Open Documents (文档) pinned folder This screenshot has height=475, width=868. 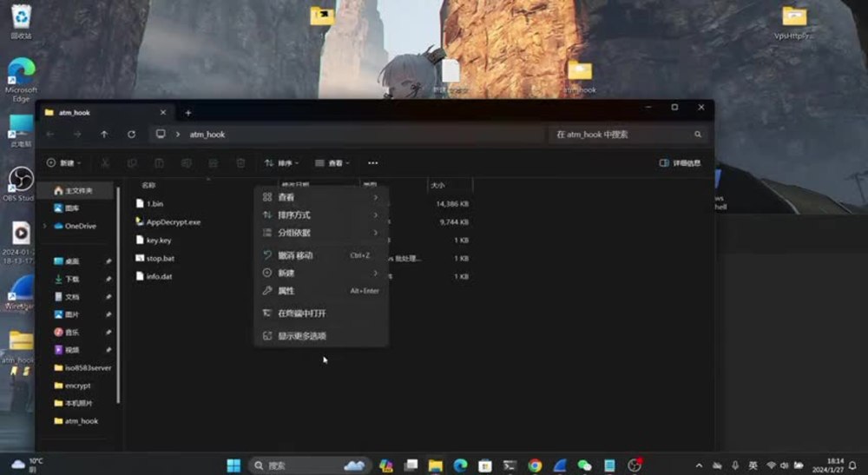pyautogui.click(x=67, y=297)
